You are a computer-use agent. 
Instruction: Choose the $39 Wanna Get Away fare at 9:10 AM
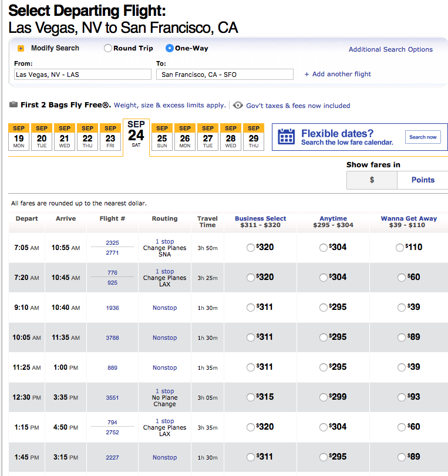point(402,308)
